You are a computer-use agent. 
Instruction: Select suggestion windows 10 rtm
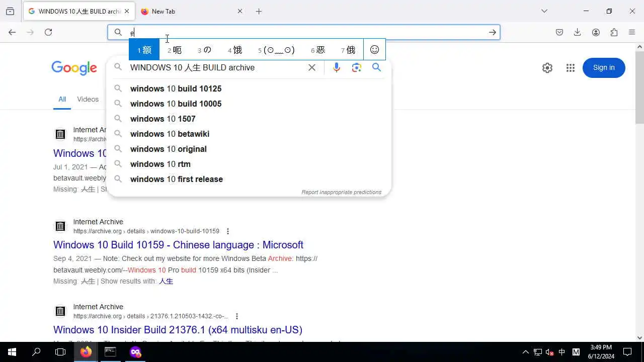(x=249, y=164)
